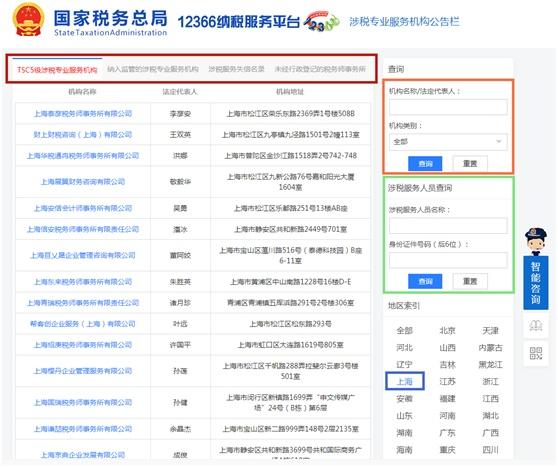Image resolution: width=558 pixels, height=467 pixels.
Task: Filter by 安徽 region
Action: click(405, 399)
